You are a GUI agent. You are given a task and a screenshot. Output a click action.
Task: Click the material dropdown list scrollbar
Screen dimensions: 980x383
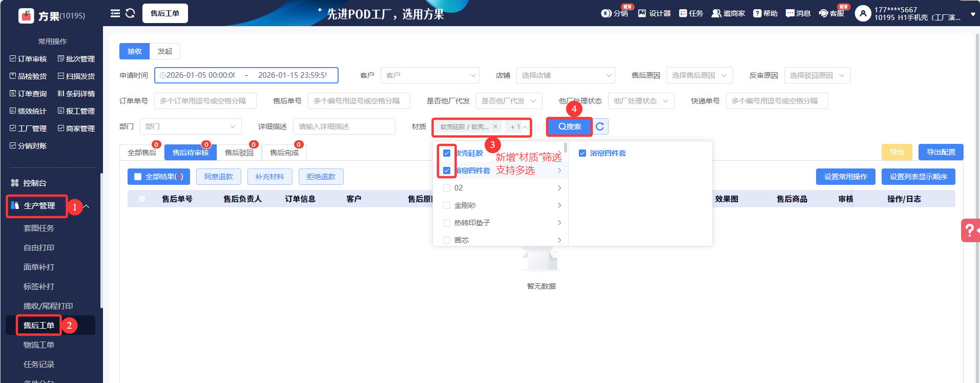566,147
